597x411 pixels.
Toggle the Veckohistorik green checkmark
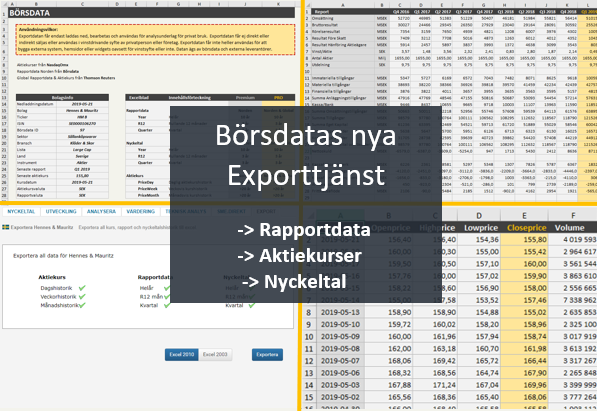click(82, 296)
